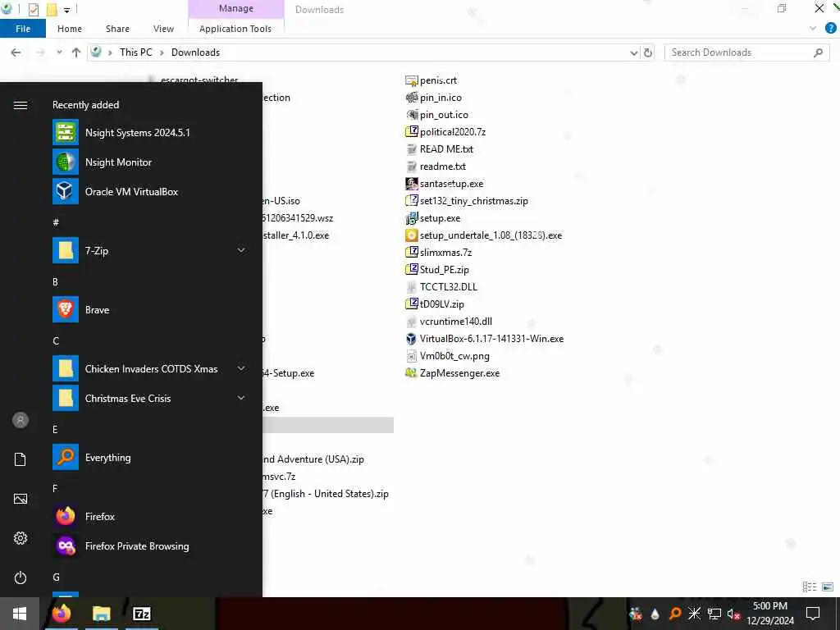Open Documents from Start menu sidebar
The height and width of the screenshot is (630, 840).
click(x=21, y=459)
